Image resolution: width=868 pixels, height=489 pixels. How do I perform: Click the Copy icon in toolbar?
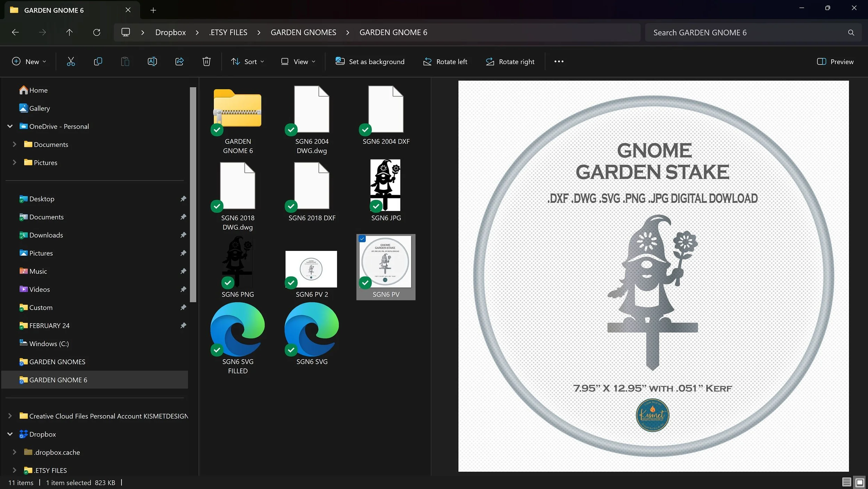pyautogui.click(x=98, y=62)
